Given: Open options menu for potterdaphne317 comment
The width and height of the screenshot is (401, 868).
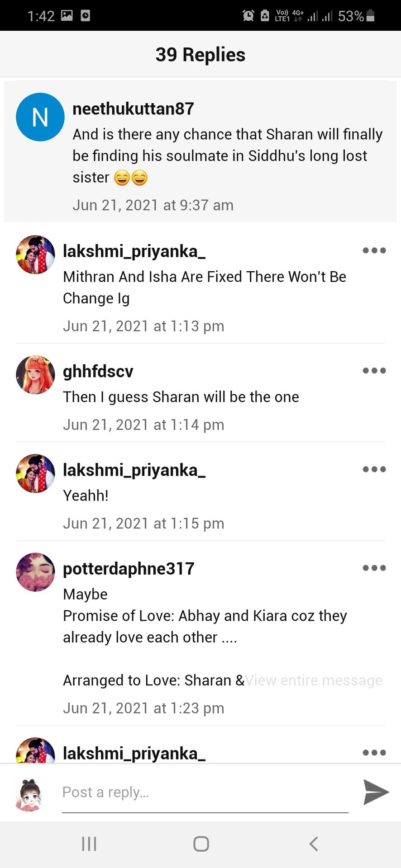Looking at the screenshot, I should click(x=374, y=568).
